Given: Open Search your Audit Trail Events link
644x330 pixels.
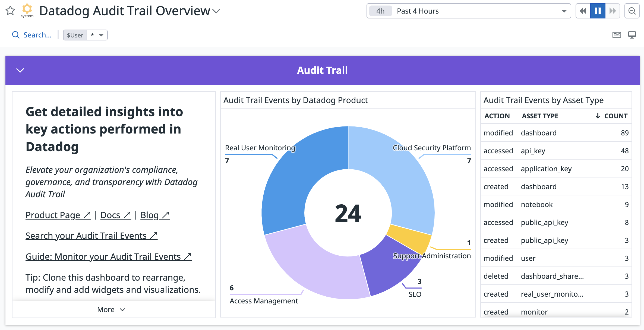Looking at the screenshot, I should (x=91, y=236).
